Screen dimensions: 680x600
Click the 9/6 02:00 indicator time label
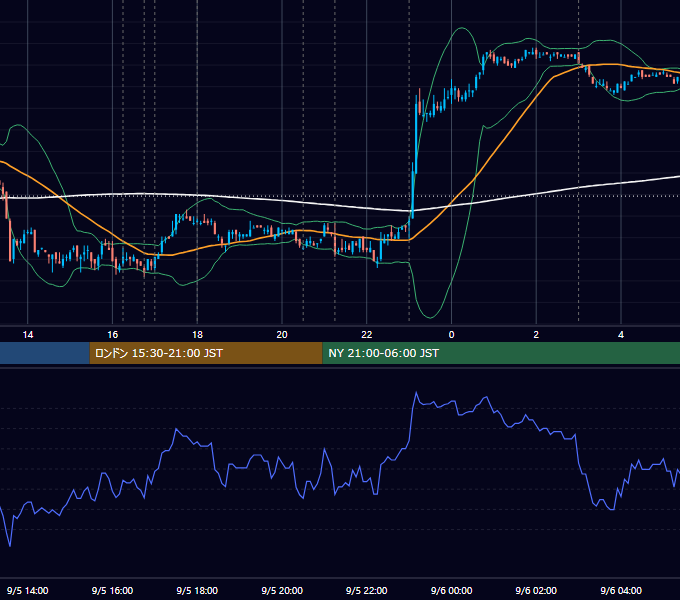click(536, 590)
